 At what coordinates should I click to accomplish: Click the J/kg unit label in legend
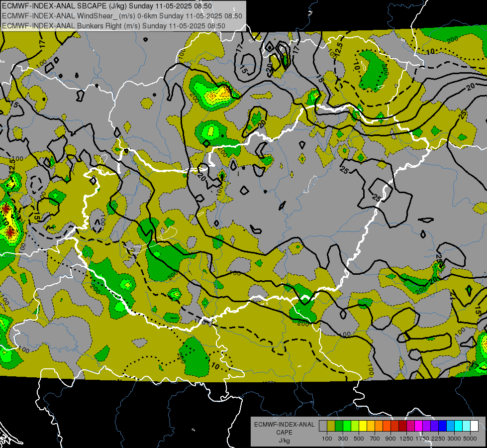click(x=284, y=441)
